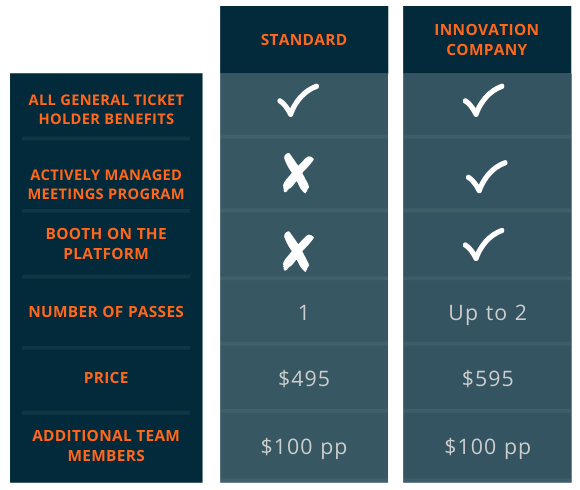Click the BOOTH ON THE PLATFORM label
This screenshot has height=490, width=580.
coord(106,244)
